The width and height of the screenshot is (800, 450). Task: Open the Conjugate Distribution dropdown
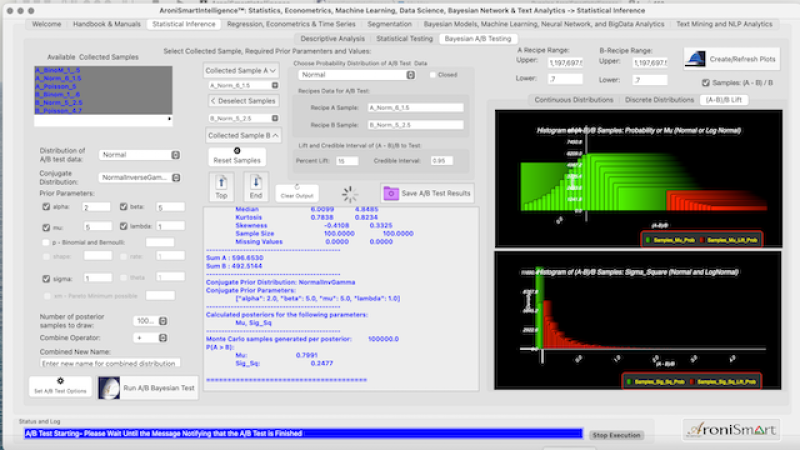click(x=139, y=178)
